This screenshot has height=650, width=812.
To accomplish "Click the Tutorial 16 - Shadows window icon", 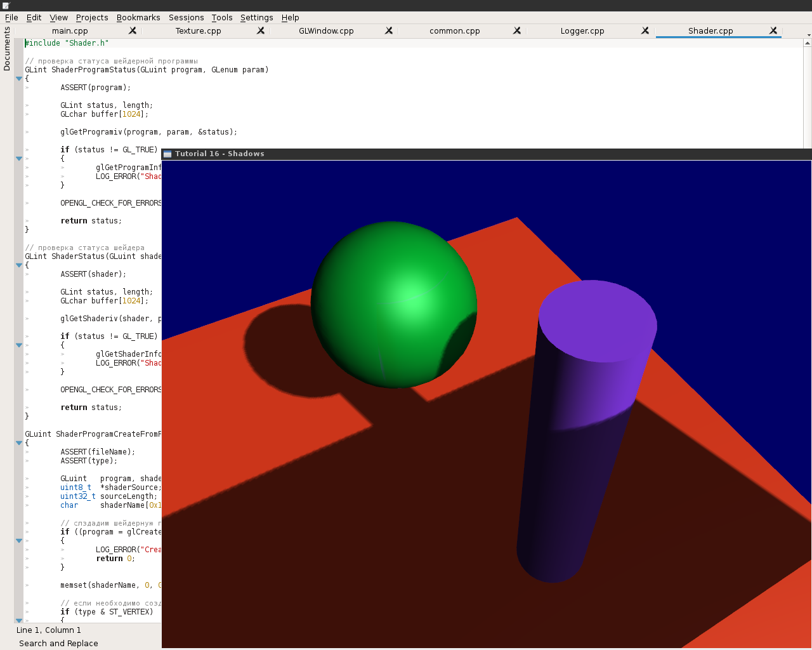I will 167,153.
